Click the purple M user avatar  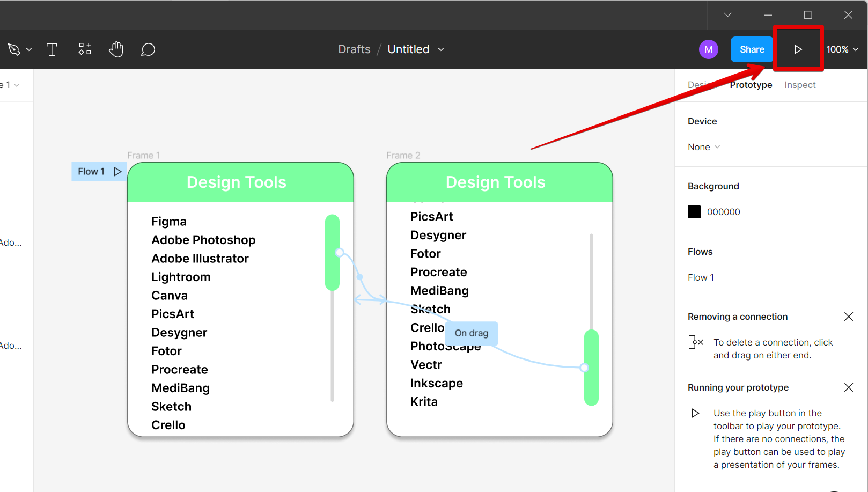[x=708, y=49]
